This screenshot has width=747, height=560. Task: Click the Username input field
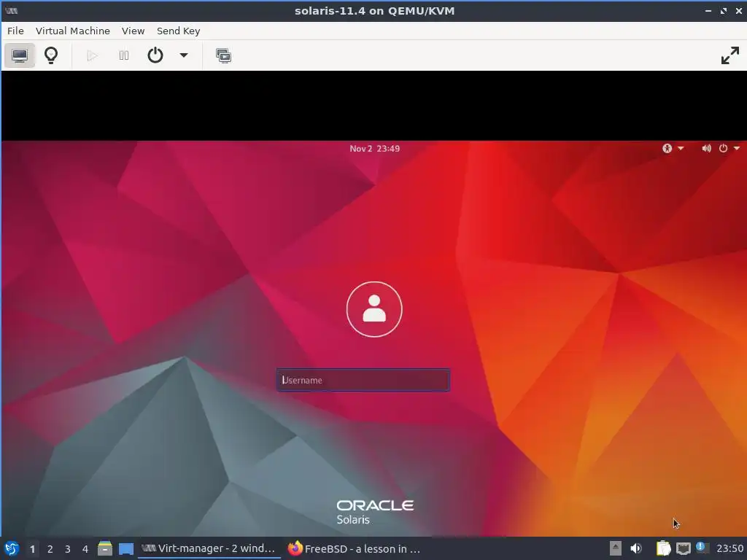(363, 380)
